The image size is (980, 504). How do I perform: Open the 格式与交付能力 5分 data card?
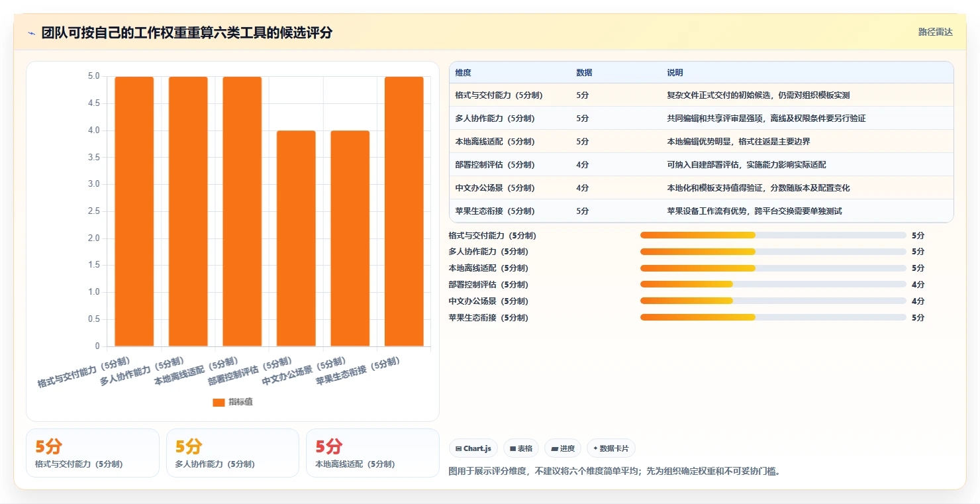93,453
